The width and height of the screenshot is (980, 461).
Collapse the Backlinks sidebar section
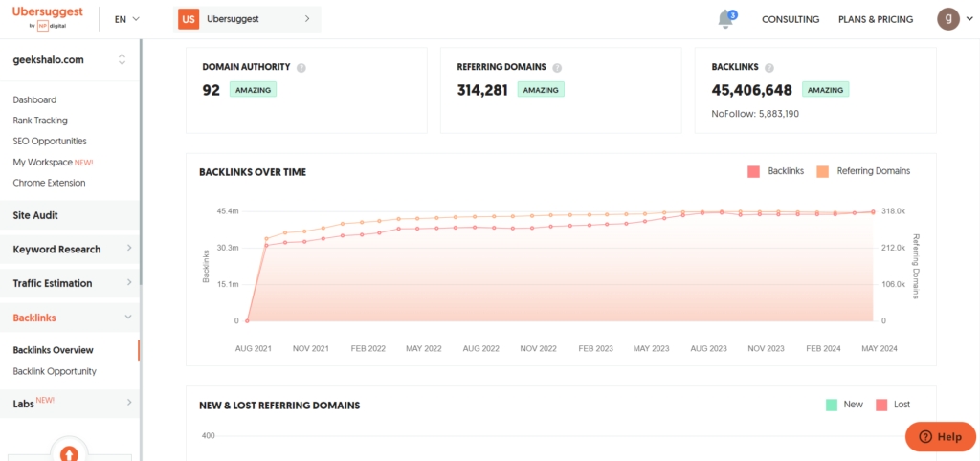pos(69,318)
